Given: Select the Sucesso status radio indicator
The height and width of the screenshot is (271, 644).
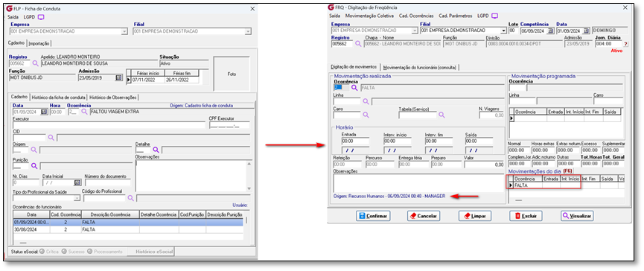Looking at the screenshot, I should 64,252.
